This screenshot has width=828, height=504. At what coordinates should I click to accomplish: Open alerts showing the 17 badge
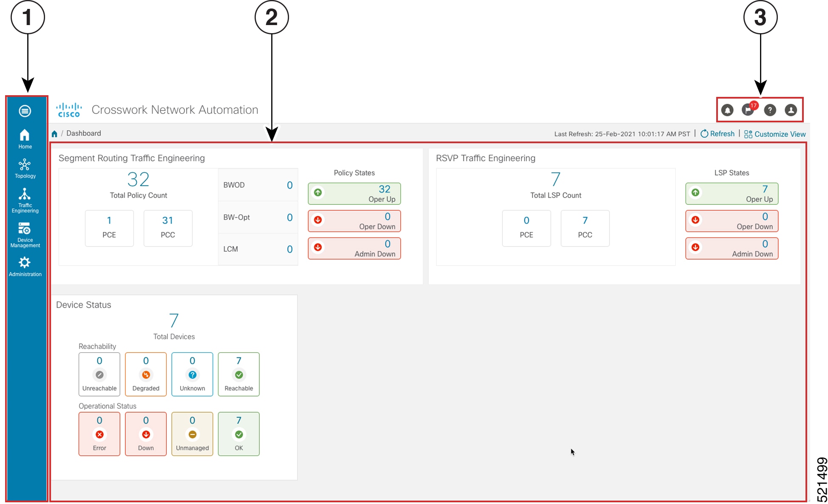point(749,110)
